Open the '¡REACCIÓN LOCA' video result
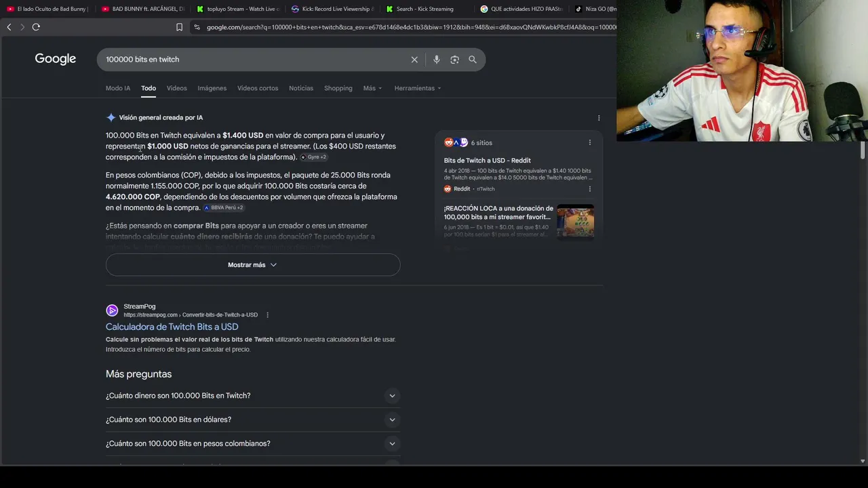 coord(498,213)
